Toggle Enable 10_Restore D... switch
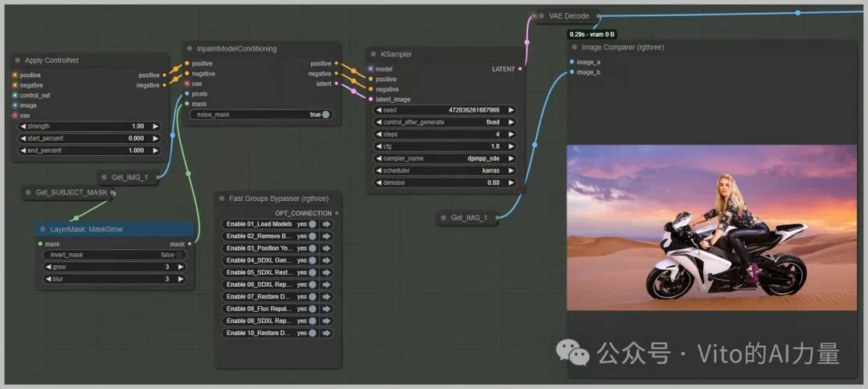Screen dimensions: 868x389 click(x=313, y=333)
